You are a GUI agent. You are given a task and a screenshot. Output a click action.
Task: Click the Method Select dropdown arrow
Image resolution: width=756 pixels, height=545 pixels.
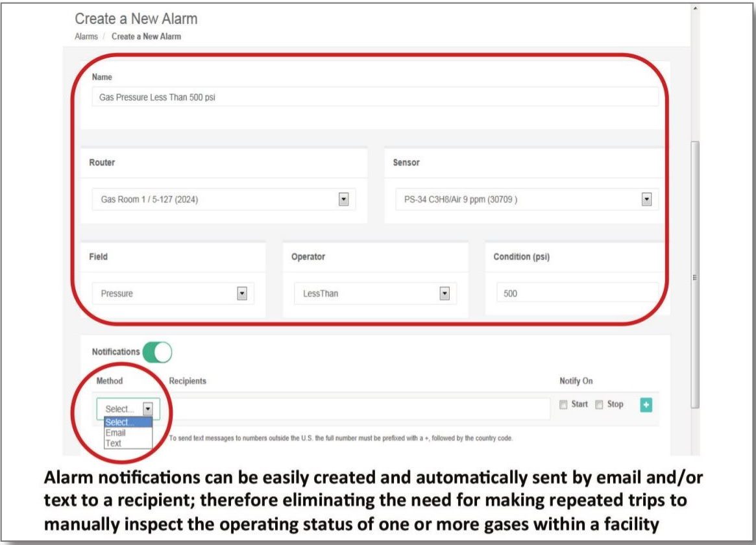(x=148, y=409)
